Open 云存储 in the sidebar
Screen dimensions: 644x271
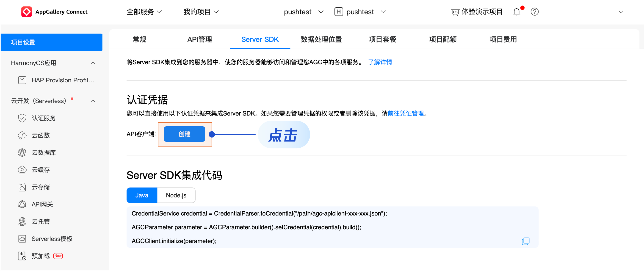click(x=41, y=187)
